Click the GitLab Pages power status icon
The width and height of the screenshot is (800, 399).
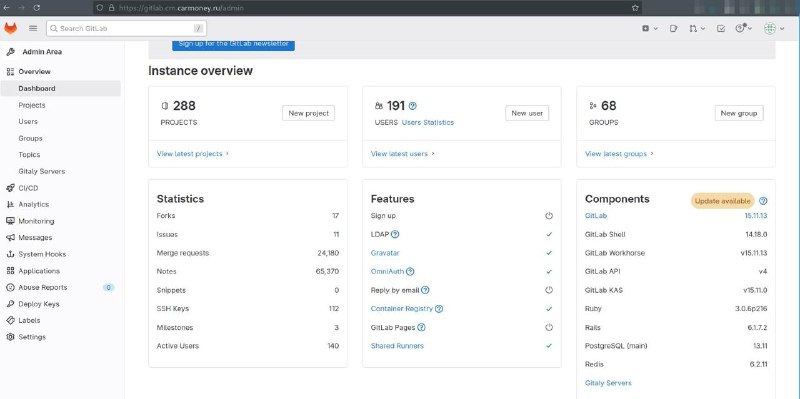[549, 327]
